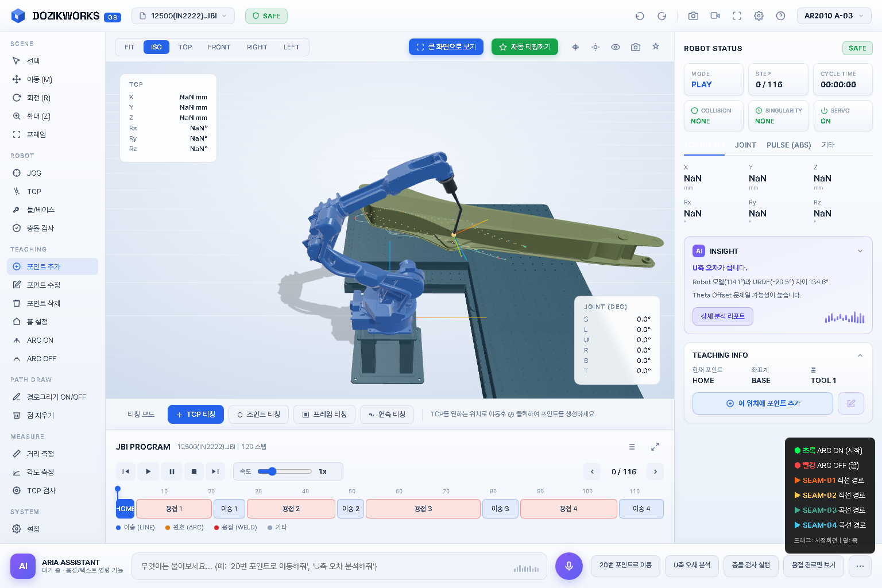Select the 이송 2 timeline segment
The width and height of the screenshot is (882, 588).
(350, 509)
